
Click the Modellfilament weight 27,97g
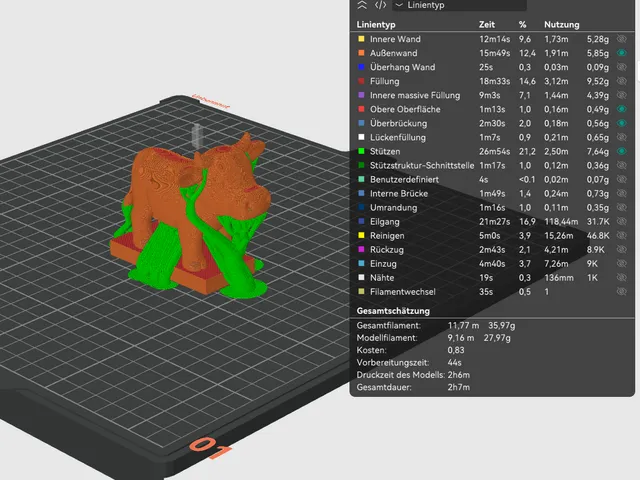497,338
